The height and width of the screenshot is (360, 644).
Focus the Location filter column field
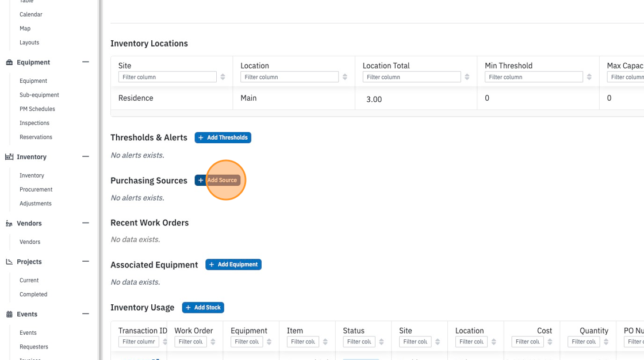coord(290,77)
